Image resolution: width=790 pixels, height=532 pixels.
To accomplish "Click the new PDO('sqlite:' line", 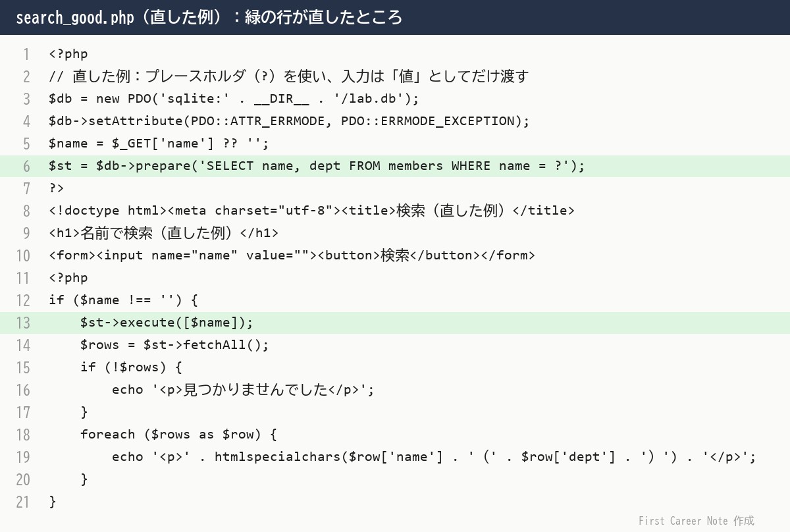I will click(x=234, y=99).
